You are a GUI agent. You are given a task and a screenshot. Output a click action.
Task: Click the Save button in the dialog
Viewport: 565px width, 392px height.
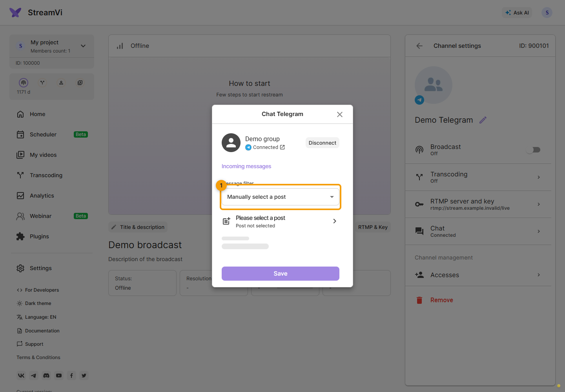pos(281,274)
